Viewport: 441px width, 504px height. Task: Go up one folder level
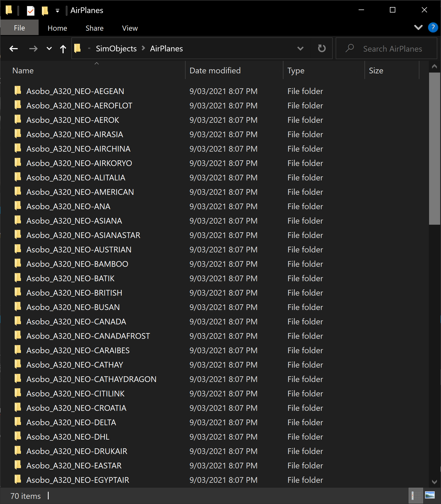(63, 49)
